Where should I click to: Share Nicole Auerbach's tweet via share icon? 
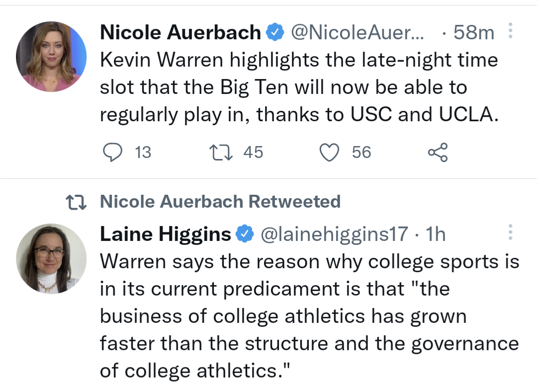438,152
